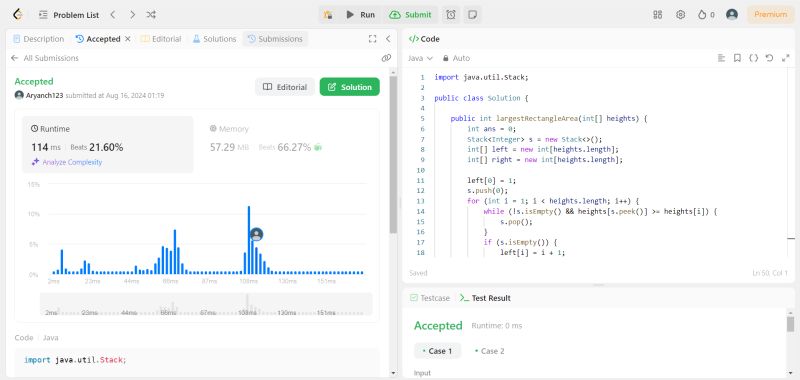Screen dimensions: 800x380
Task: Reset code to default icon
Action: pyautogui.click(x=769, y=58)
